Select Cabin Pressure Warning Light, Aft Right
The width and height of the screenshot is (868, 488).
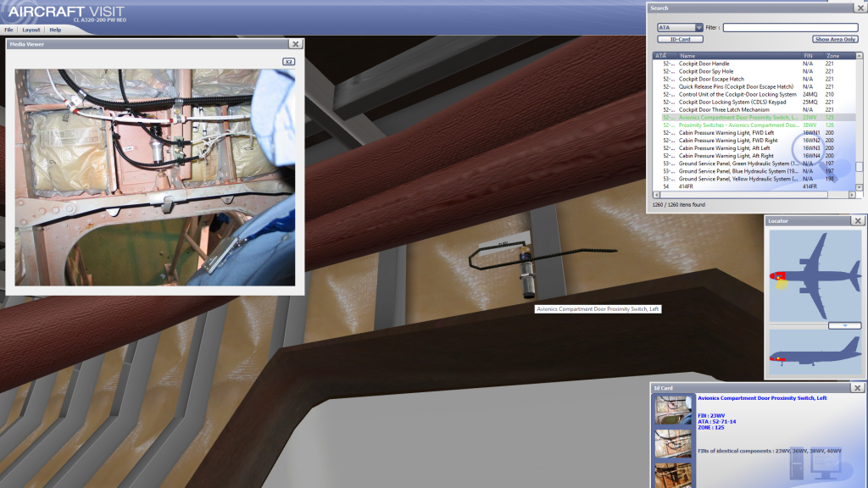[x=754, y=156]
